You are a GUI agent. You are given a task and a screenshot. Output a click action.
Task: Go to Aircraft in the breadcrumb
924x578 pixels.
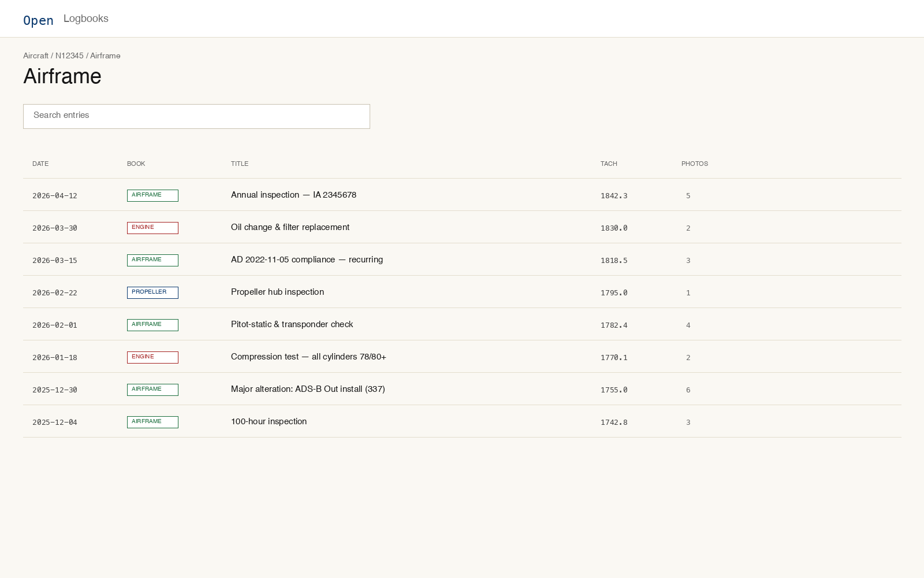pyautogui.click(x=36, y=56)
